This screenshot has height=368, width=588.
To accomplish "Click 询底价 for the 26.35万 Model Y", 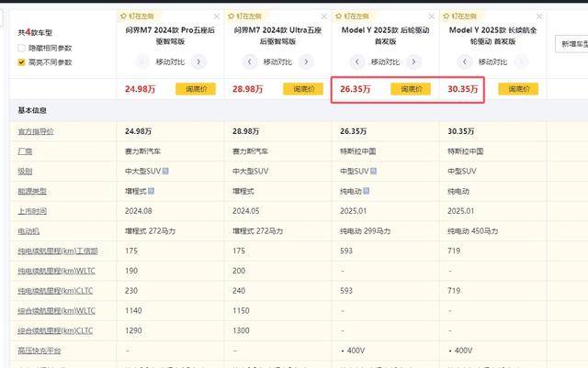I will click(411, 89).
